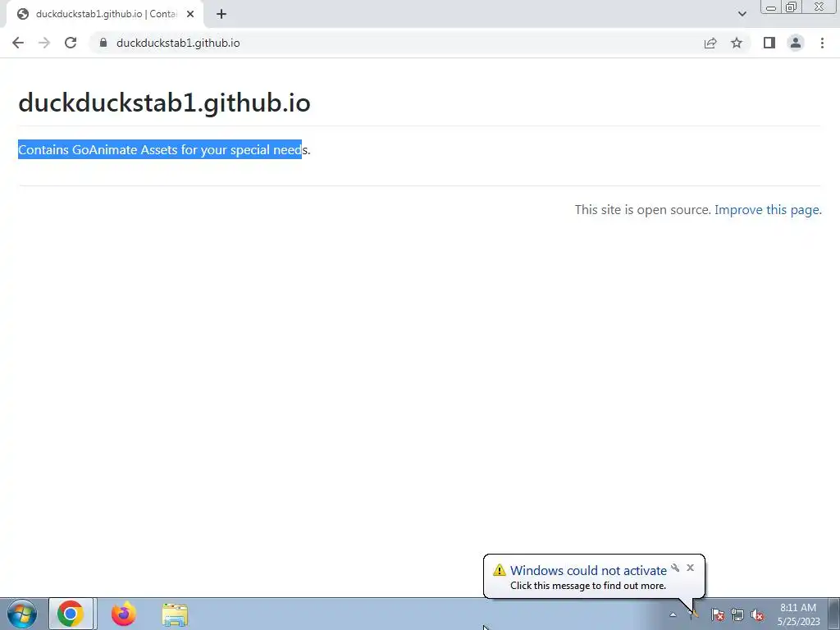Open Chrome three-dot menu
Viewport: 840px width, 630px height.
pyautogui.click(x=822, y=43)
